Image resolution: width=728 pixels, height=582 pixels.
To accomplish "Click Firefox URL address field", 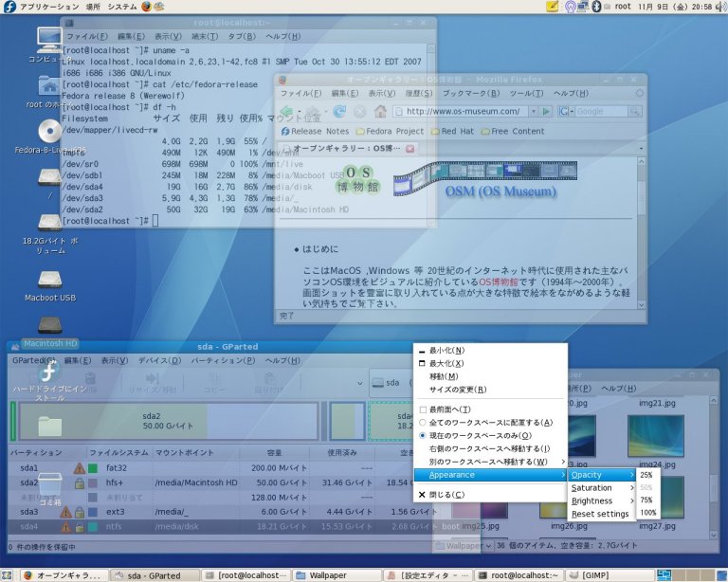I will point(462,112).
